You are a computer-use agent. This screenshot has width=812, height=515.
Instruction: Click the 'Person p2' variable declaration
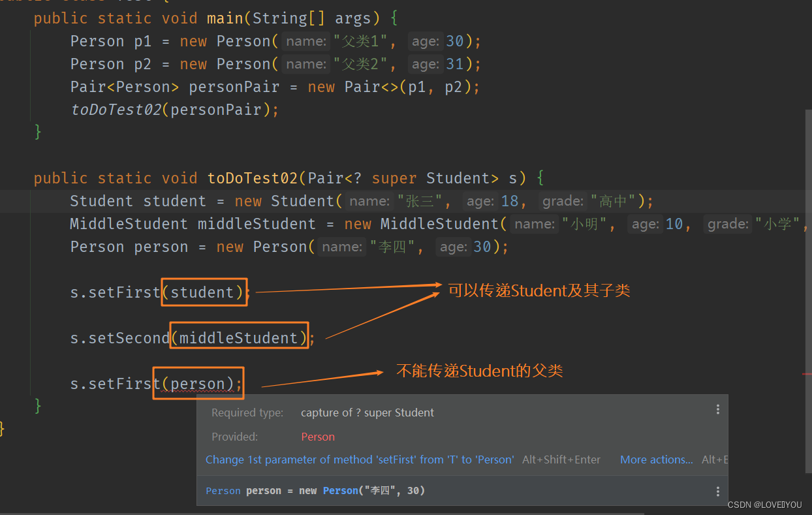click(111, 64)
